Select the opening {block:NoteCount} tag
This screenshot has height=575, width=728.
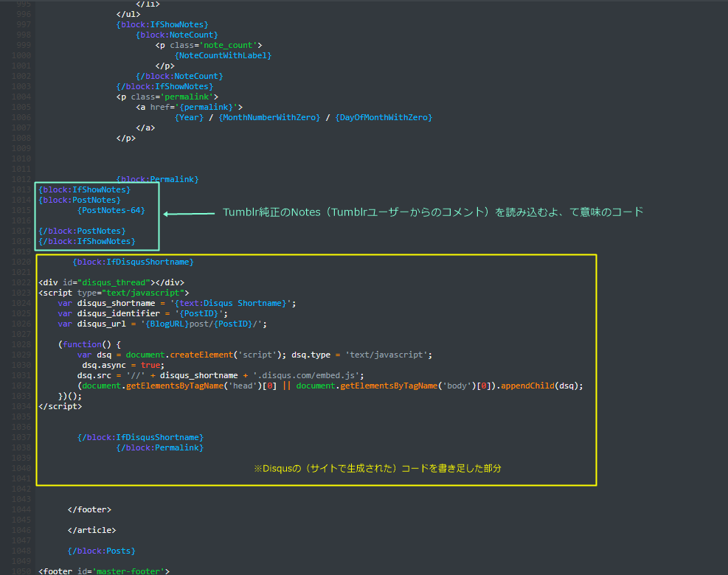[x=177, y=35]
